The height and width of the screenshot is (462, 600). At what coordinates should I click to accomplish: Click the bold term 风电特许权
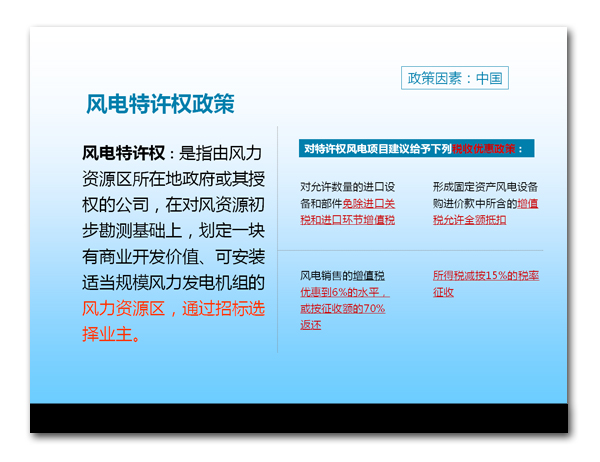(x=123, y=153)
